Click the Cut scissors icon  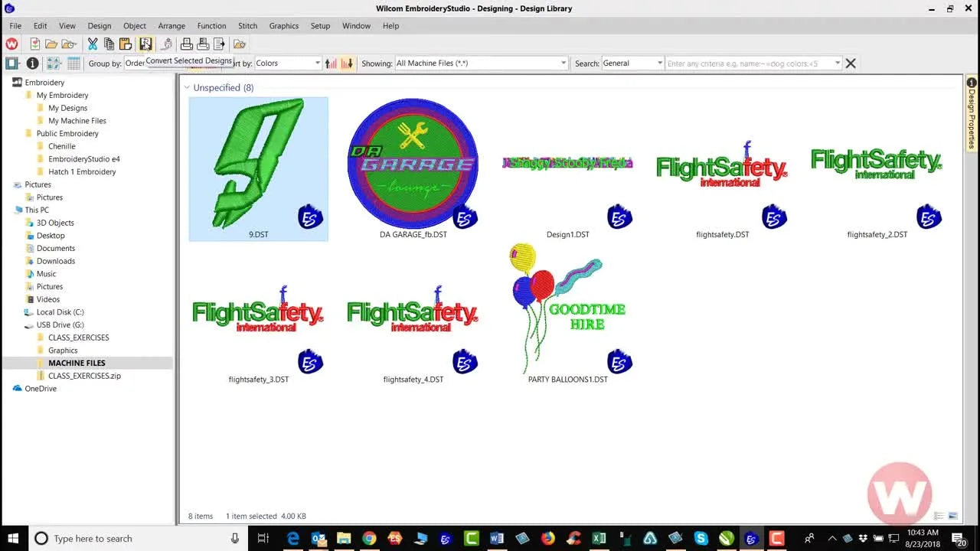(93, 44)
